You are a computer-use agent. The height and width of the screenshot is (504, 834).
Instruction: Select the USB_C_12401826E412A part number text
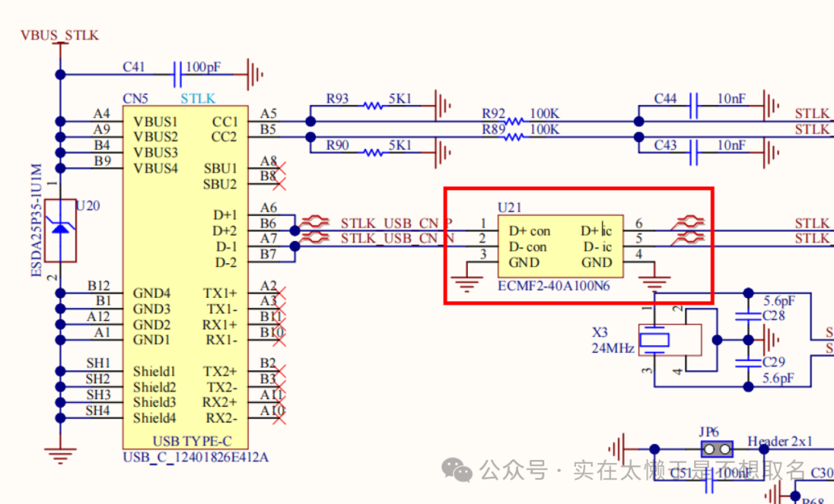[195, 457]
